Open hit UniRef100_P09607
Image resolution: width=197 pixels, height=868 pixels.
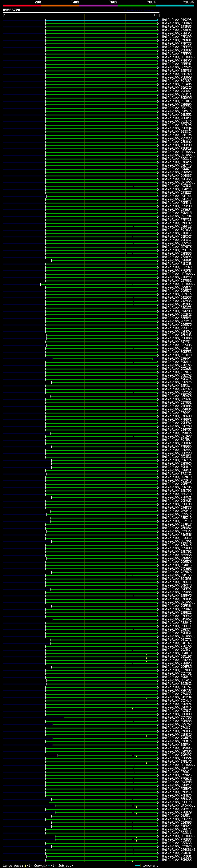177,399
